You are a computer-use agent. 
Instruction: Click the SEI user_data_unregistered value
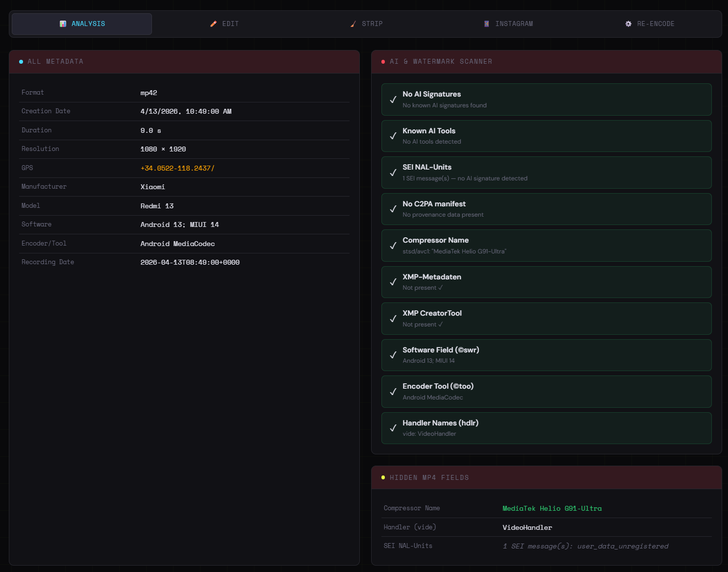coord(586,547)
